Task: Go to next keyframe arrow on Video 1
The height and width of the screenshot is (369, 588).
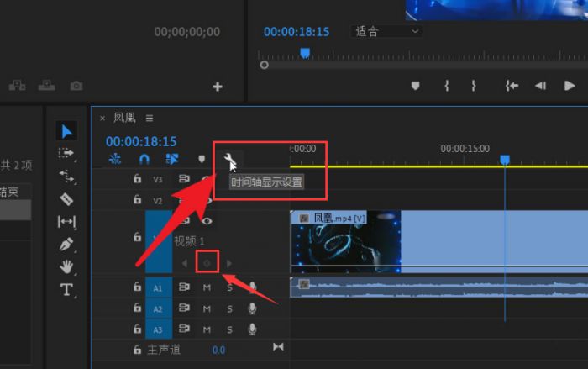Action: 228,263
